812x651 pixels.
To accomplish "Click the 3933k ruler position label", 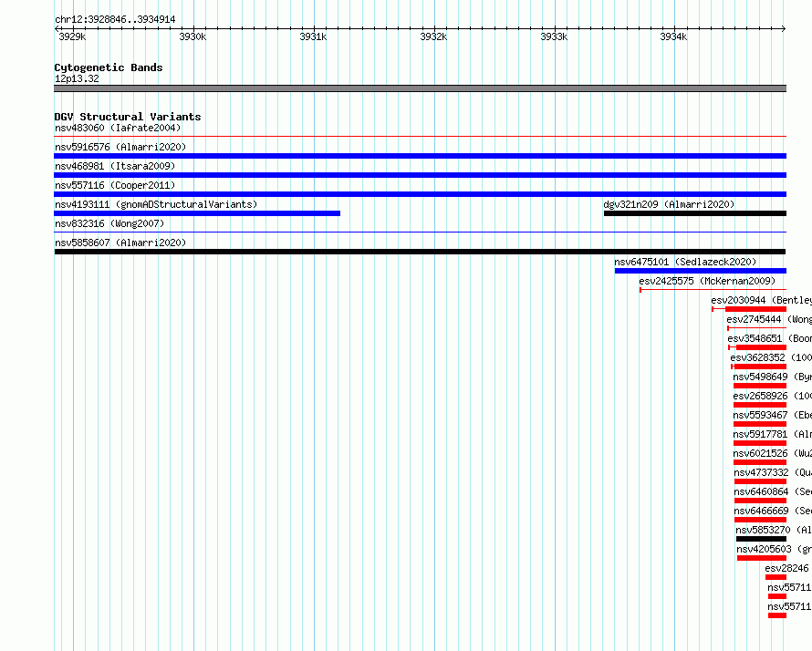I will (554, 36).
